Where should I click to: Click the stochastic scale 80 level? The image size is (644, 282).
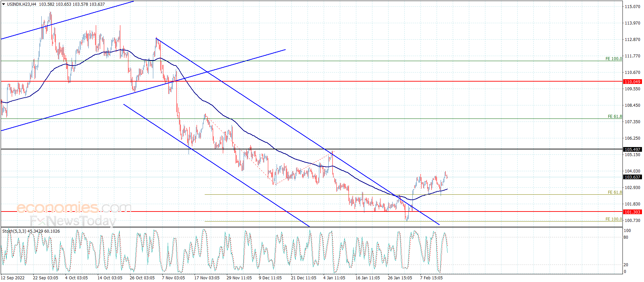[x=626, y=237]
